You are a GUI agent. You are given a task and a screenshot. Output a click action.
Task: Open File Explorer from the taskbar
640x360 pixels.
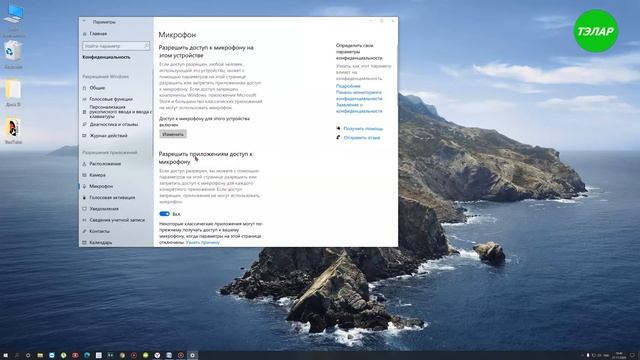coord(40,356)
